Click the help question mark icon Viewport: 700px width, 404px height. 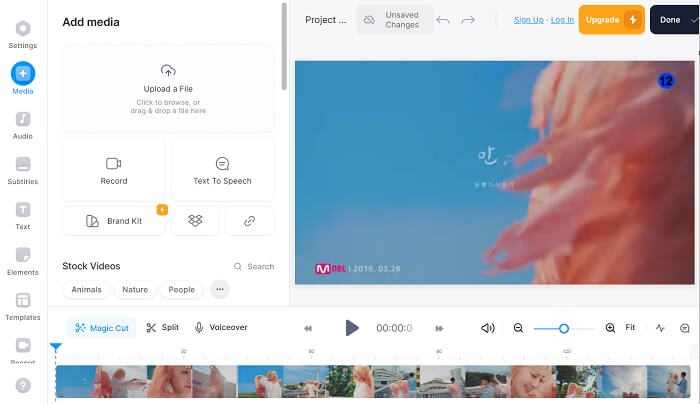(23, 385)
